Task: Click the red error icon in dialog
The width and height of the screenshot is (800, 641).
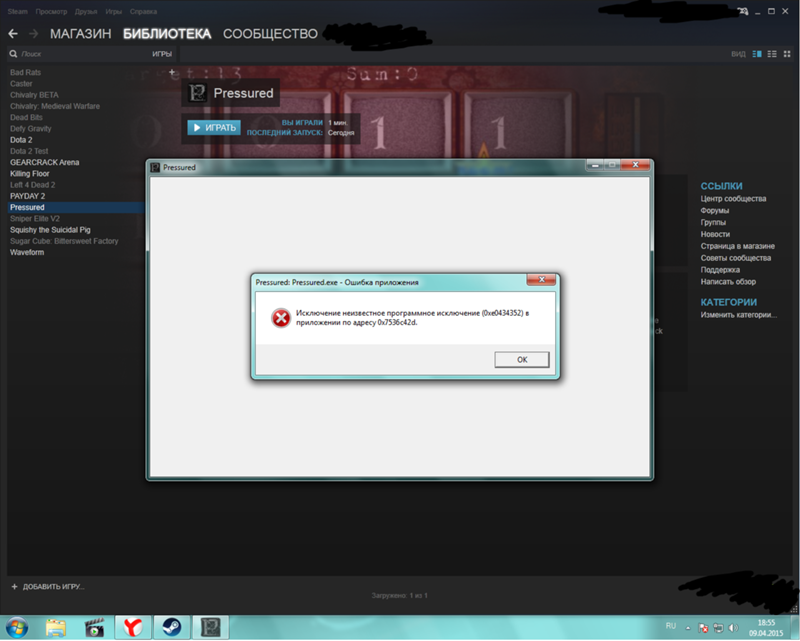Action: tap(281, 318)
